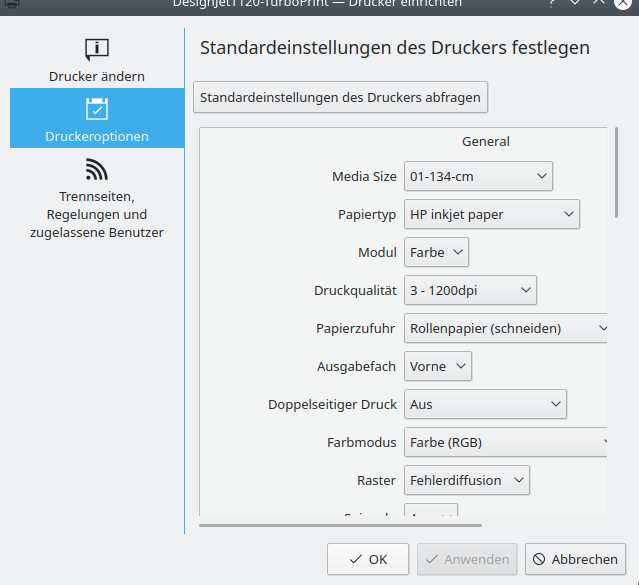Switch to Trennseiten, Regelungen und zugelassene Benutzer
The height and width of the screenshot is (585, 639).
97,214
